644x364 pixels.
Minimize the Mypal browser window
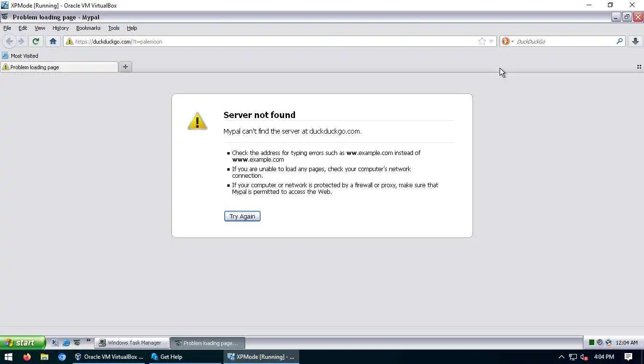click(616, 17)
